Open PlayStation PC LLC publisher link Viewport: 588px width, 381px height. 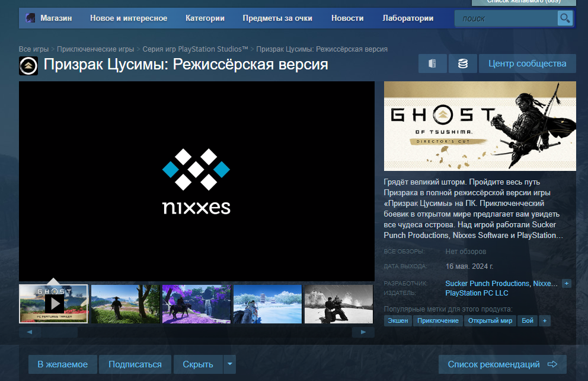click(477, 293)
